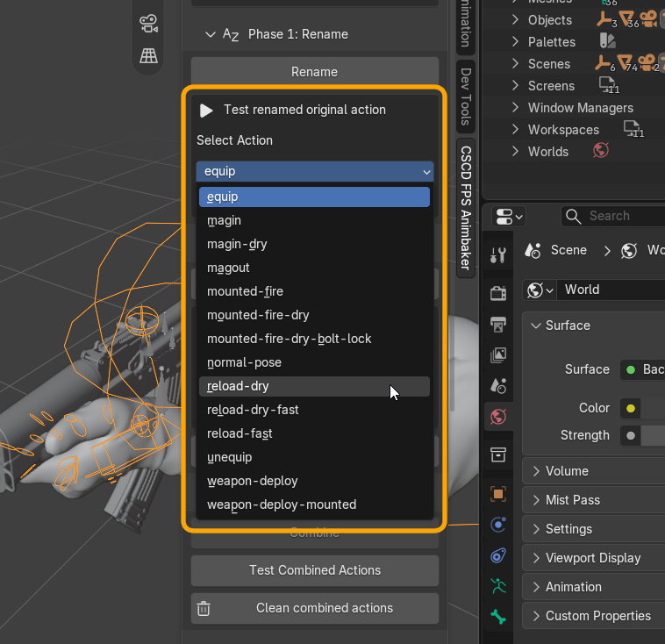Image resolution: width=665 pixels, height=644 pixels.
Task: Open the Tool properties tab icon
Action: 498,254
